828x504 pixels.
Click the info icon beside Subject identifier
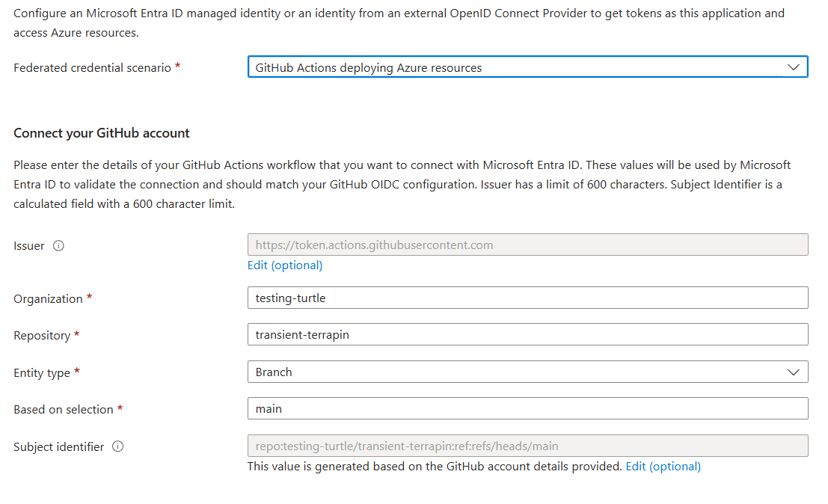pos(117,446)
